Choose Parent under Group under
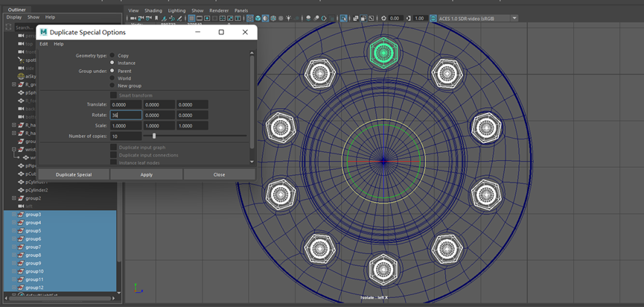644x307 pixels. 112,71
